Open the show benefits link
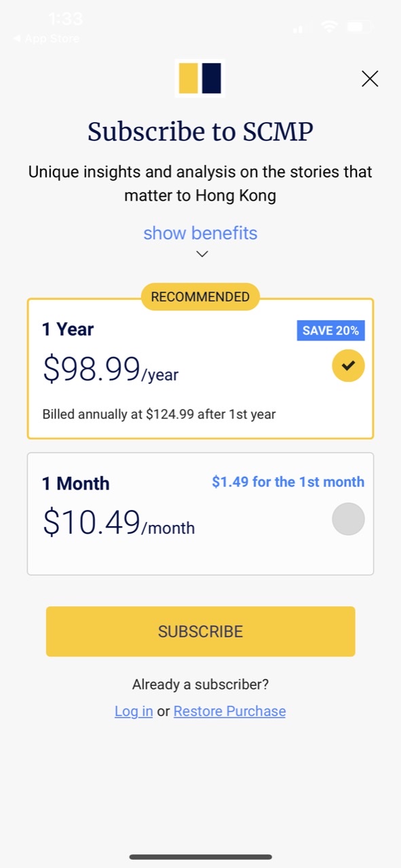The height and width of the screenshot is (868, 401). (200, 233)
